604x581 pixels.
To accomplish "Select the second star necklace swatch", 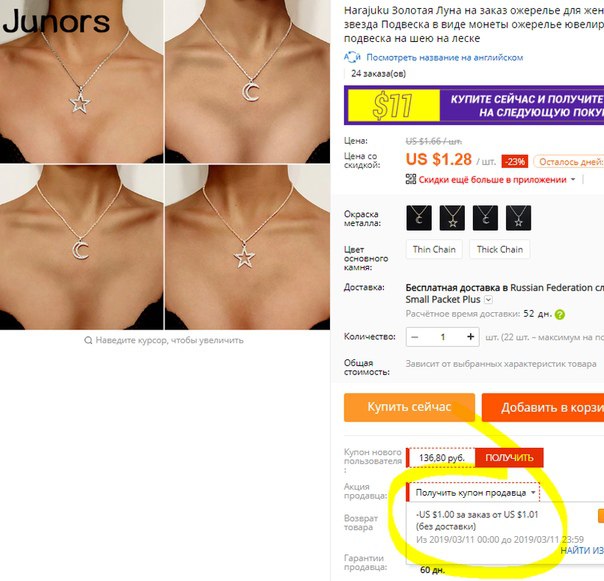I will pos(452,218).
